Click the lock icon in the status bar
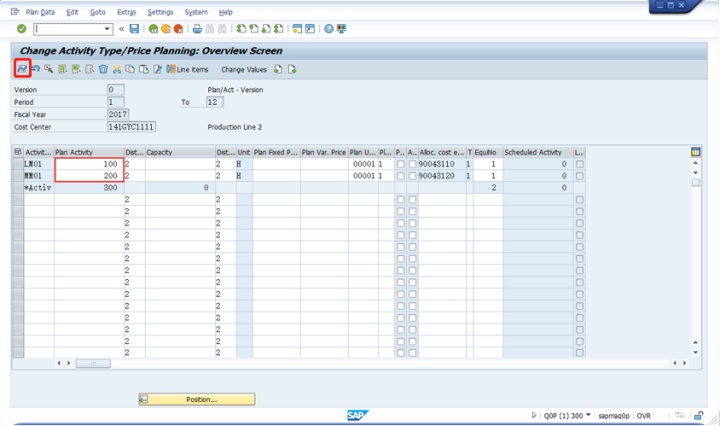The width and height of the screenshot is (720, 426). pyautogui.click(x=698, y=415)
